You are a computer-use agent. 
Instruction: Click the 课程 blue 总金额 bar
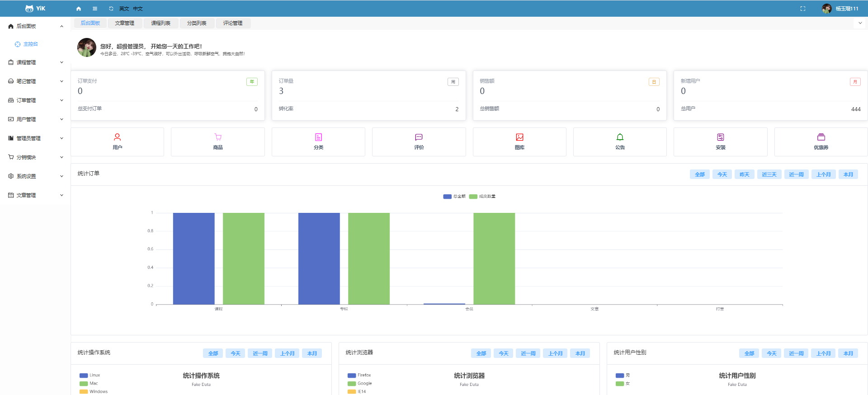point(193,259)
